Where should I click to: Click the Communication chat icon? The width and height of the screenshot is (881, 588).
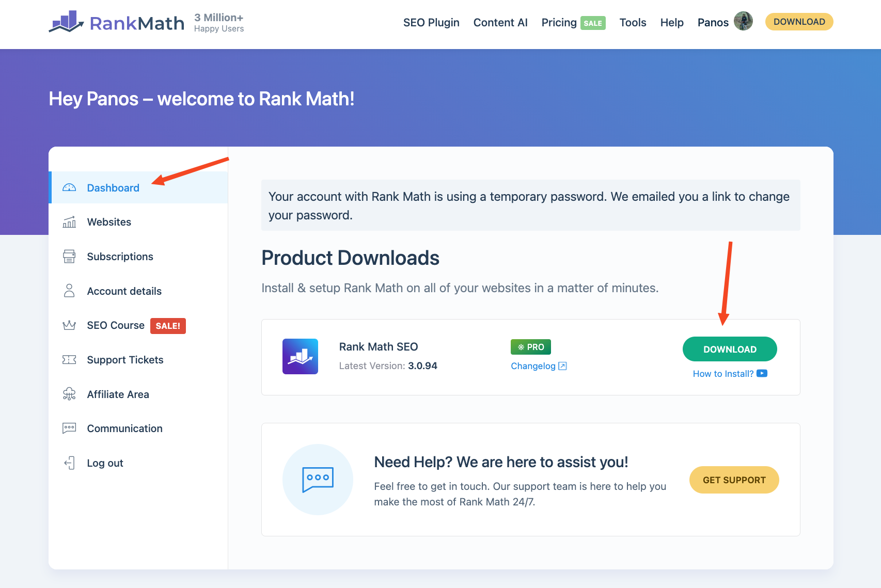[x=69, y=428]
